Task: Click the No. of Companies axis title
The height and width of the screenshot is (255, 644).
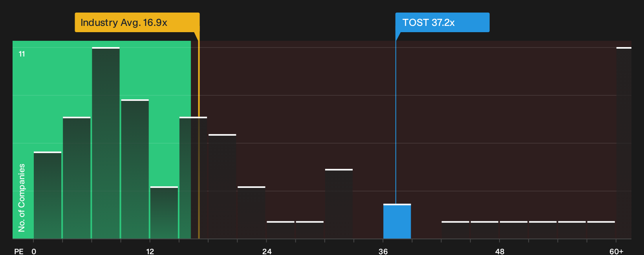Action: pyautogui.click(x=22, y=198)
